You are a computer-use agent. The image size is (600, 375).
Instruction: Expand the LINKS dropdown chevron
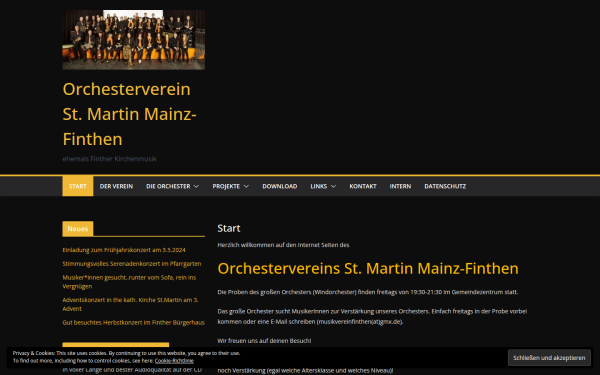pyautogui.click(x=333, y=186)
